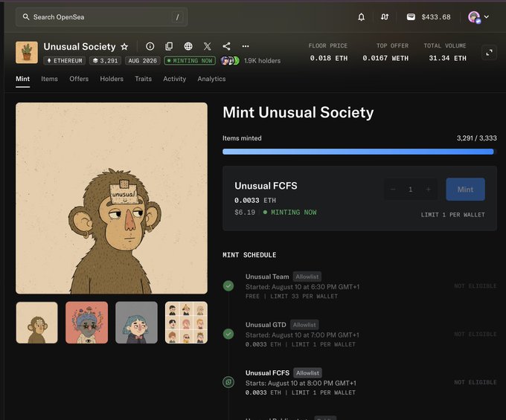Click the Unusual Society cactus logo
This screenshot has width=506, height=420.
coord(27,52)
